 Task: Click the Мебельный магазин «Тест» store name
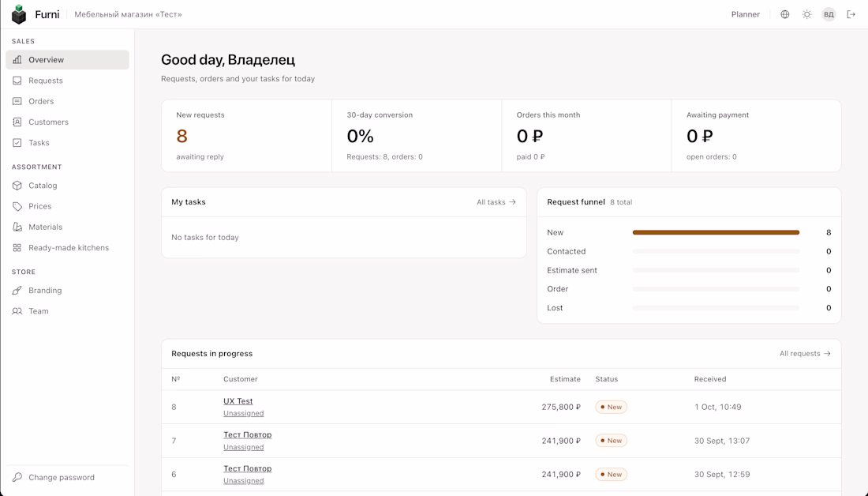(x=128, y=14)
